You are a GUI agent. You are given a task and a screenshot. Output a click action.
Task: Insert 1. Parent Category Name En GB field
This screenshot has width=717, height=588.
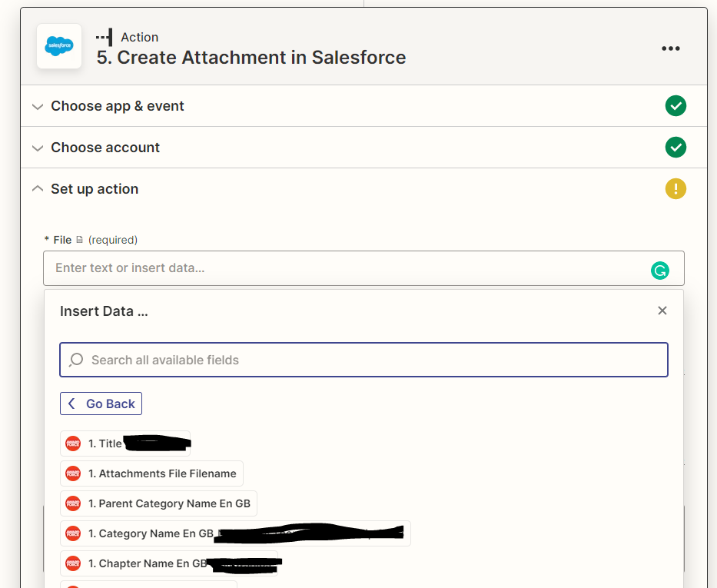pos(158,503)
